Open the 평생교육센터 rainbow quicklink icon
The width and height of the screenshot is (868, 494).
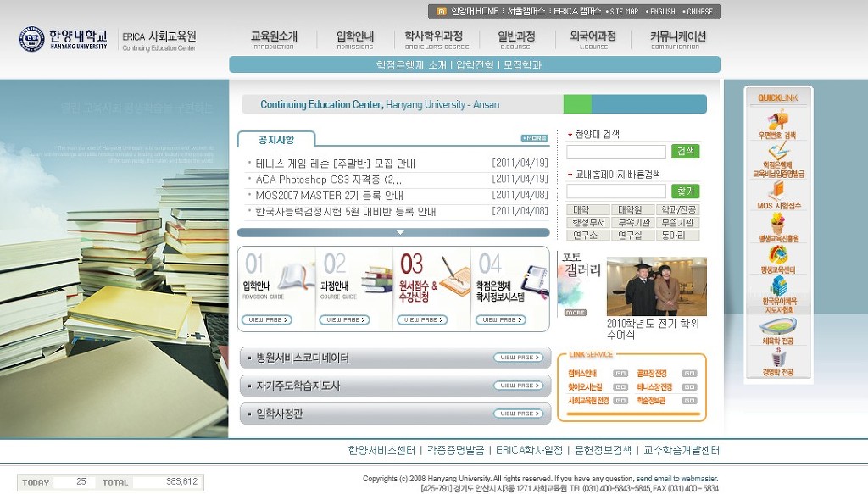pyautogui.click(x=778, y=255)
